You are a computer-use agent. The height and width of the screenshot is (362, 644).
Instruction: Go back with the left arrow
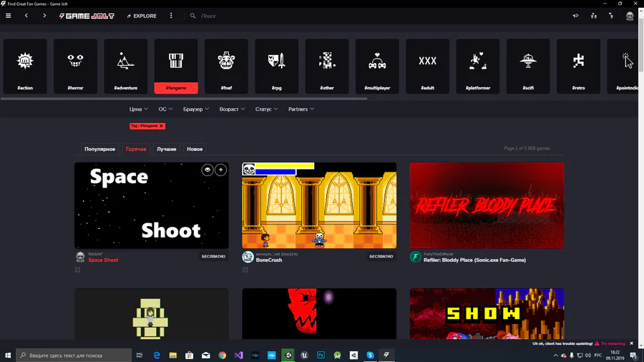26,16
